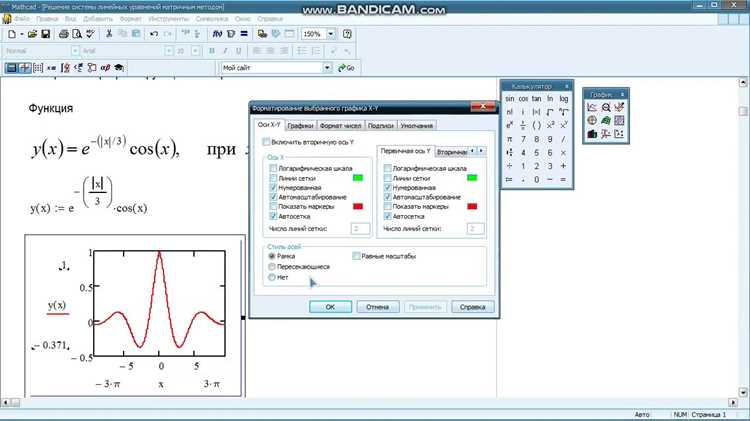Screen dimensions: 750x421
Task: Create a new worksheet with New icon
Action: [x=12, y=34]
